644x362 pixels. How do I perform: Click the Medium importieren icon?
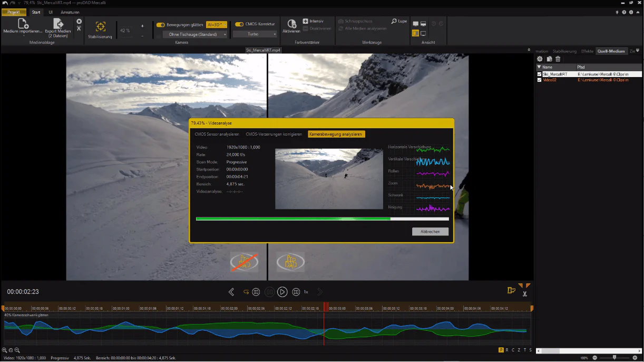[x=23, y=24]
